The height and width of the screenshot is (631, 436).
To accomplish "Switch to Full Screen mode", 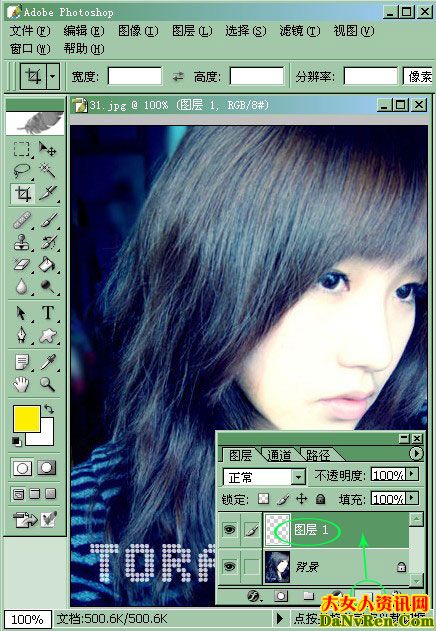I will 51,494.
